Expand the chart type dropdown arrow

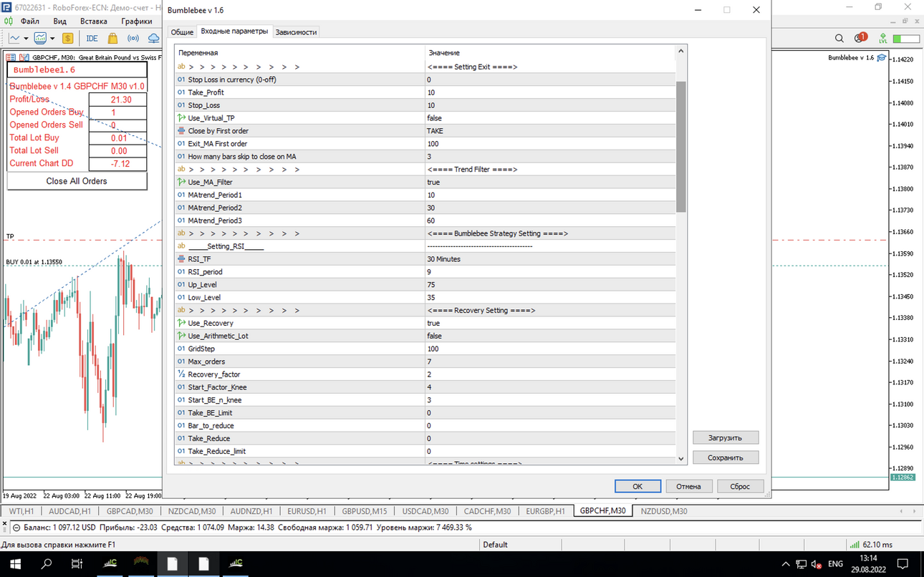pos(26,39)
